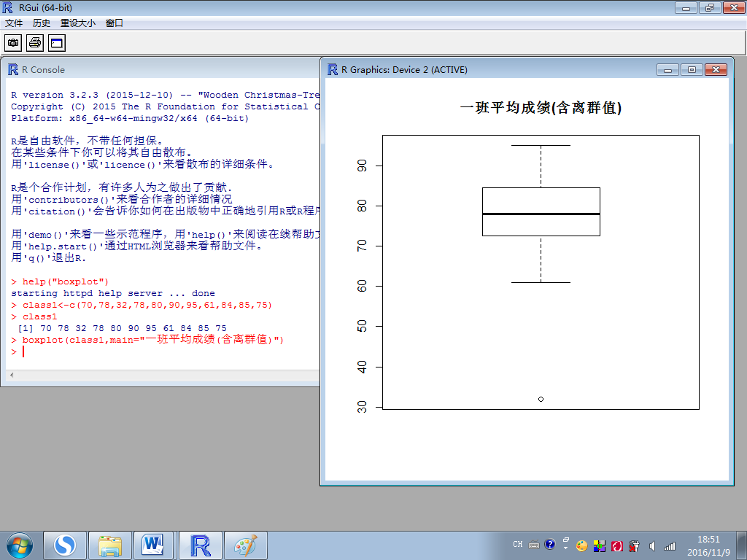
Task: Minimize the R Graphics Device 2 window
Action: coord(667,70)
